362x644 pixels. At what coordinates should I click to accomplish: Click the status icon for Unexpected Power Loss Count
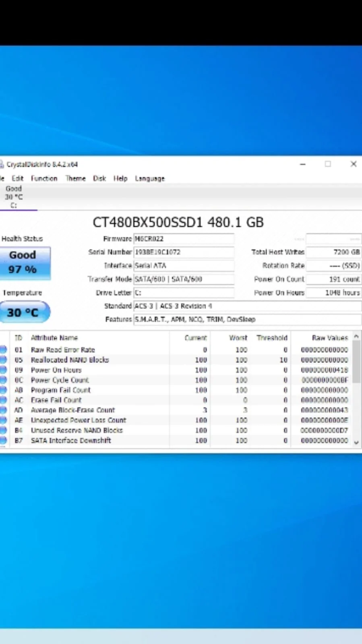3,420
